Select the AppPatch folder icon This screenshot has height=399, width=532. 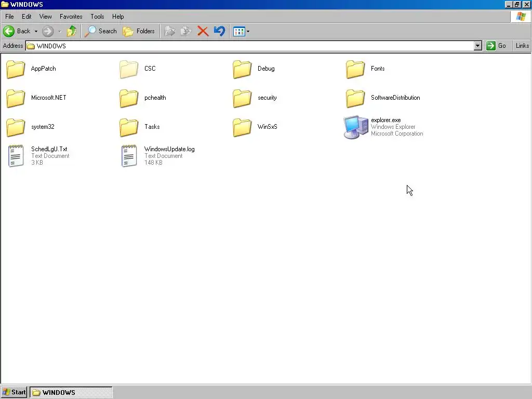(16, 69)
